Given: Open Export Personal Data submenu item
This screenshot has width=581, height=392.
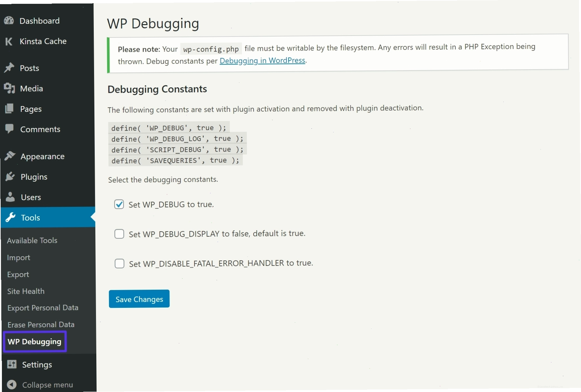Looking at the screenshot, I should coord(43,308).
